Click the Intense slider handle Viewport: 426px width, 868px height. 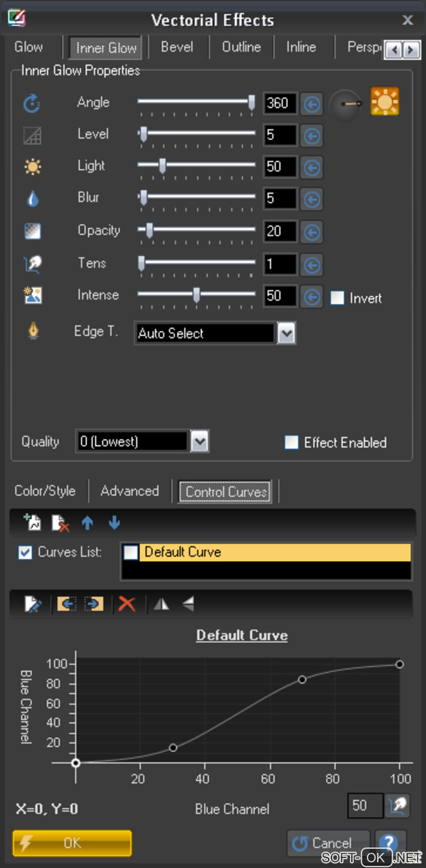tap(196, 295)
